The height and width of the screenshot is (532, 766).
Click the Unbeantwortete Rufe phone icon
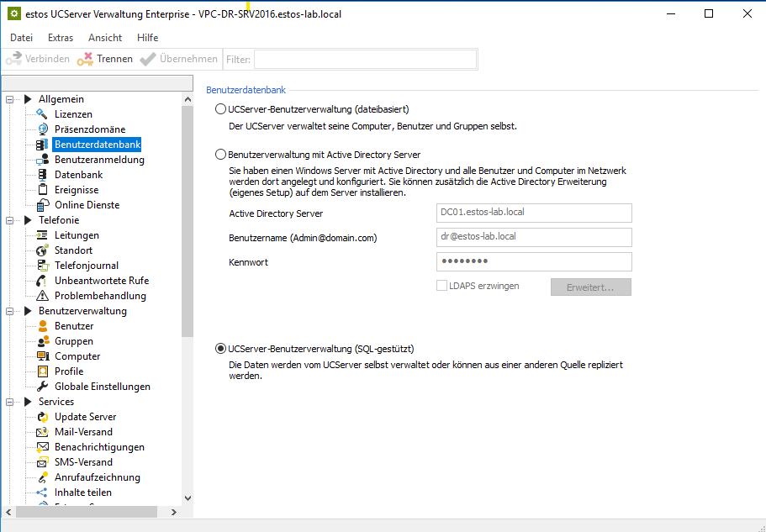click(42, 281)
